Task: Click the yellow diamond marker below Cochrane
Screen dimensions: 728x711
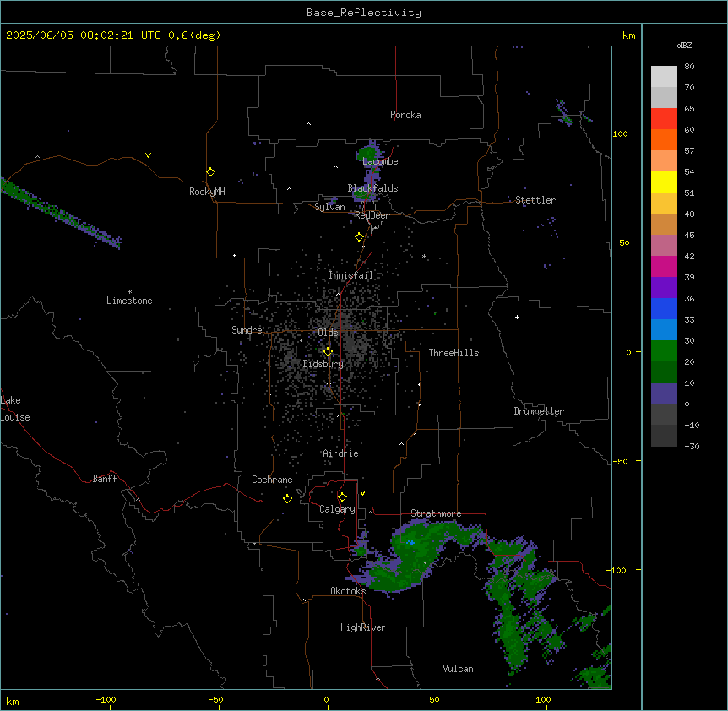Action: [x=287, y=499]
